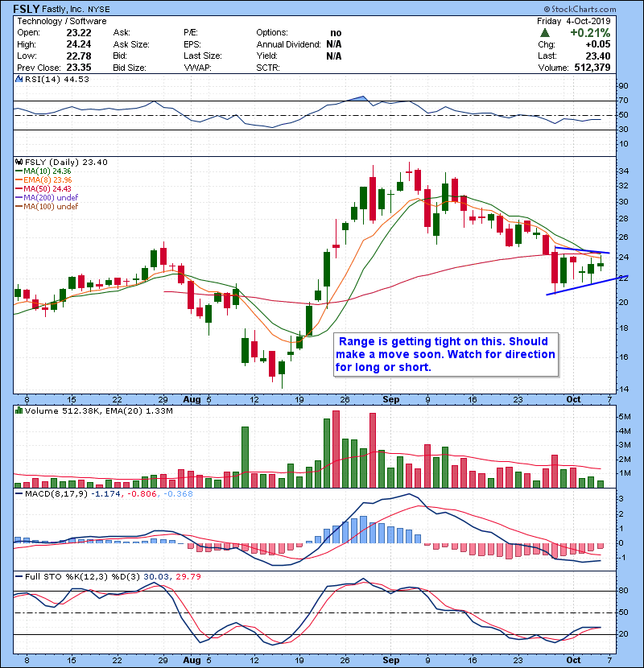644x668 pixels.
Task: Click the VWAP field label
Action: click(x=198, y=68)
